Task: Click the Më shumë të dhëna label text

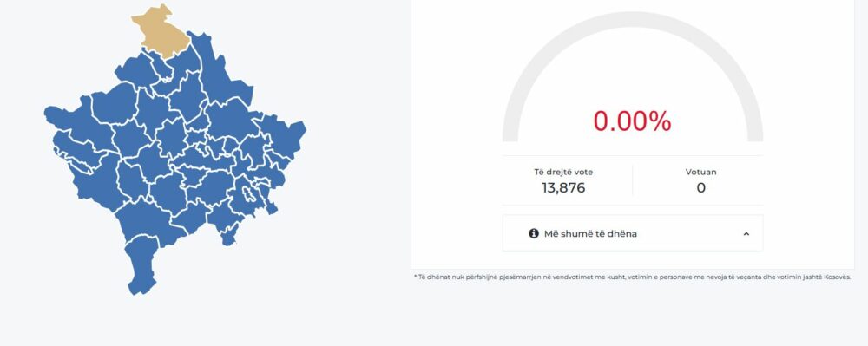Action: click(x=590, y=233)
